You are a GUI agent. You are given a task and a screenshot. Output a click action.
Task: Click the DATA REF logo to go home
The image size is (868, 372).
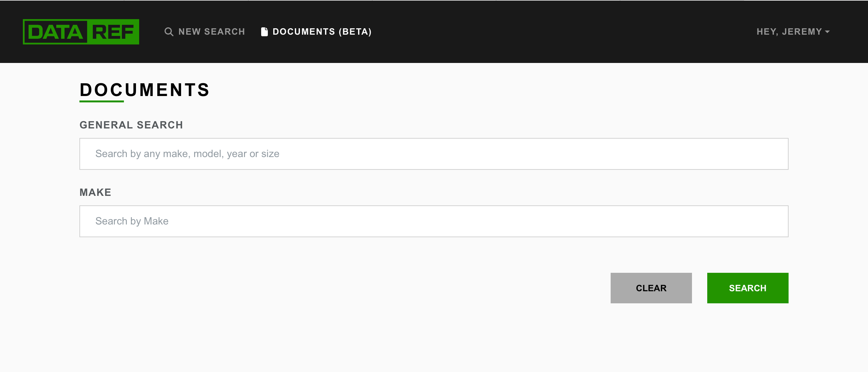80,32
